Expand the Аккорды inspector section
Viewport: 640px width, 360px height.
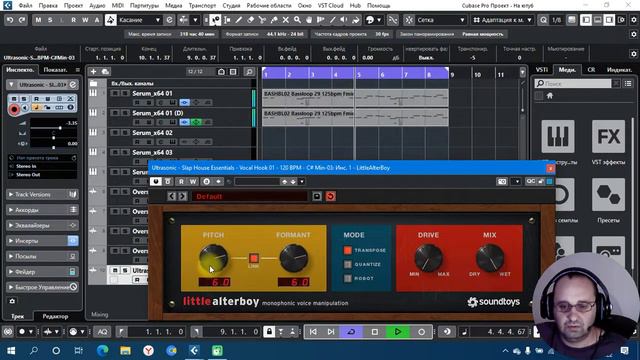point(42,210)
